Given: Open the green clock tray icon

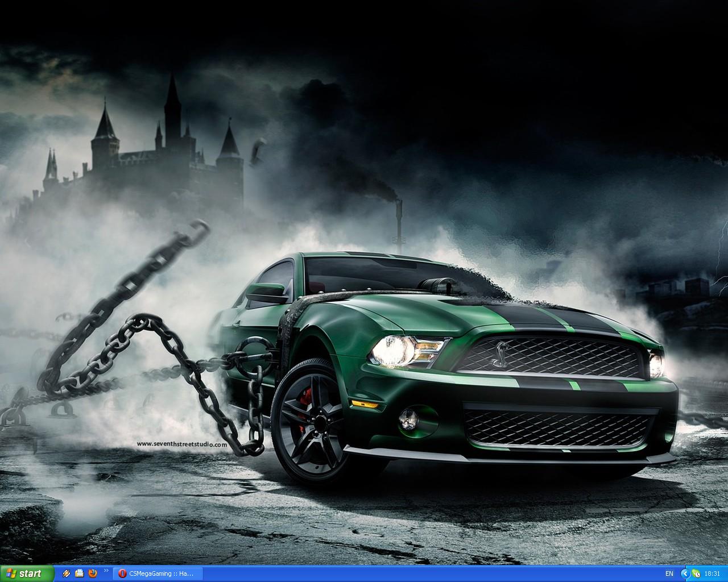Looking at the screenshot, I should pyautogui.click(x=696, y=574).
